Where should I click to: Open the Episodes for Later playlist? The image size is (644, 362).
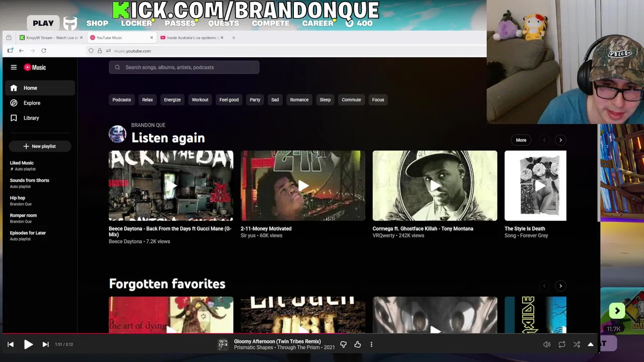[39, 236]
